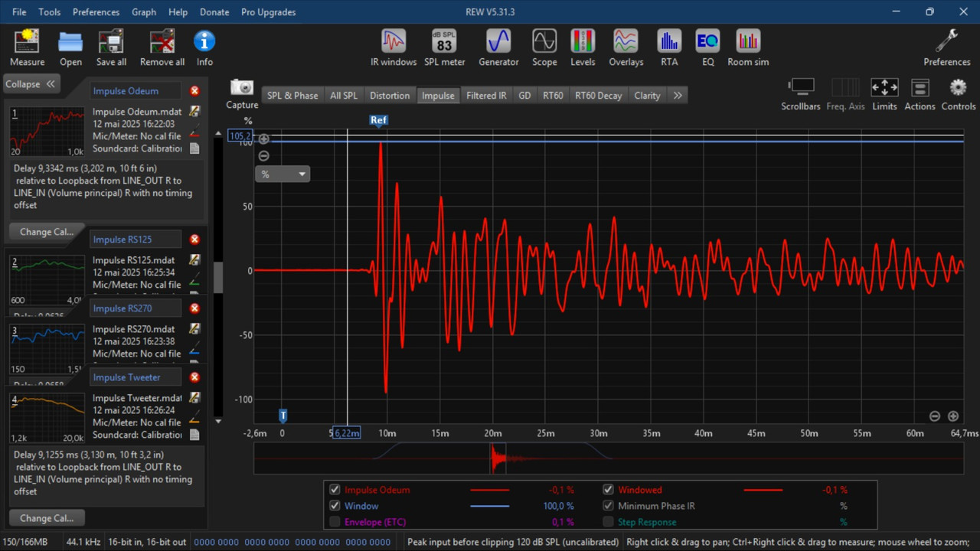Enable Envelope (ETC) trace
This screenshot has width=980, height=551.
(x=335, y=522)
